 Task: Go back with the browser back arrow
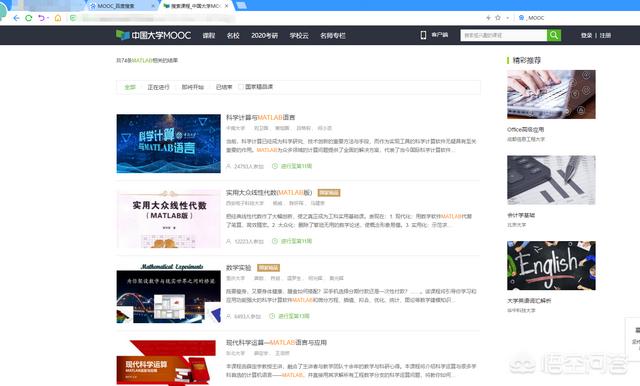[x=16, y=18]
